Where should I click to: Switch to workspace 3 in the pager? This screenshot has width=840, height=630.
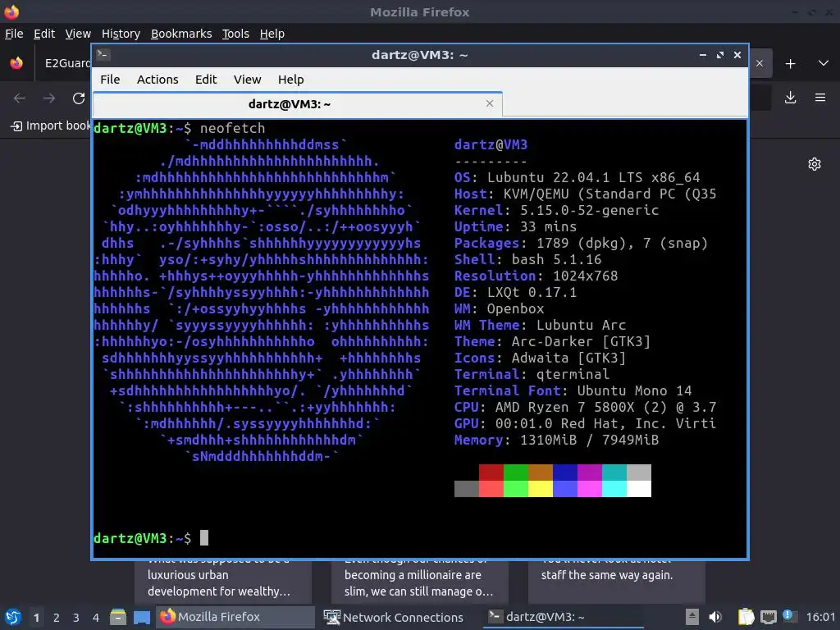76,618
